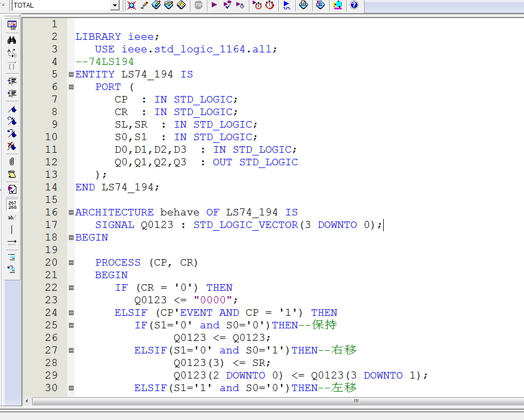
Task: Click 'USE ieee.std_logic_1164.all;' line
Action: [186, 49]
